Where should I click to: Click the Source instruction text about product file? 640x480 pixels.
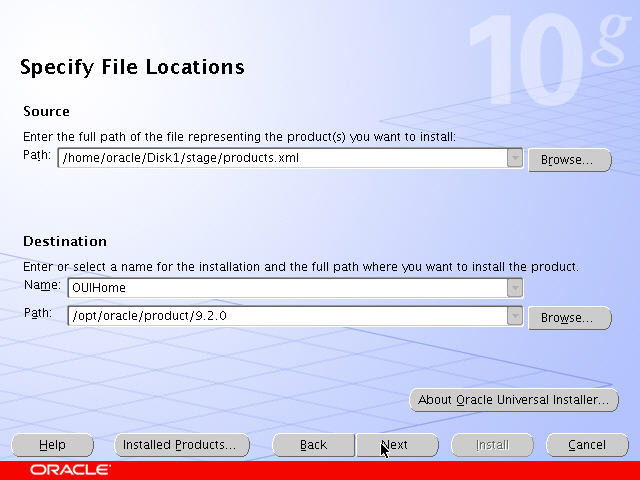click(239, 137)
